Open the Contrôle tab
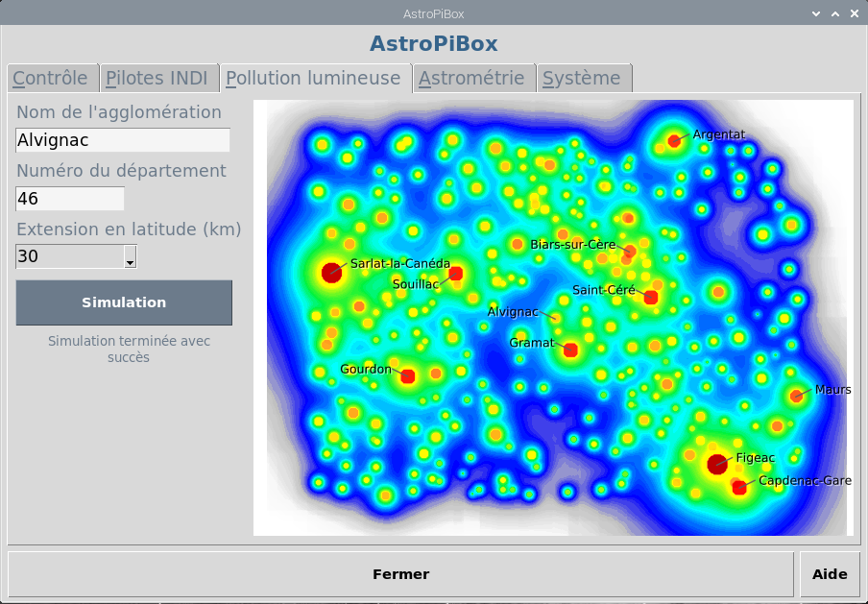This screenshot has width=868, height=604. (50, 79)
